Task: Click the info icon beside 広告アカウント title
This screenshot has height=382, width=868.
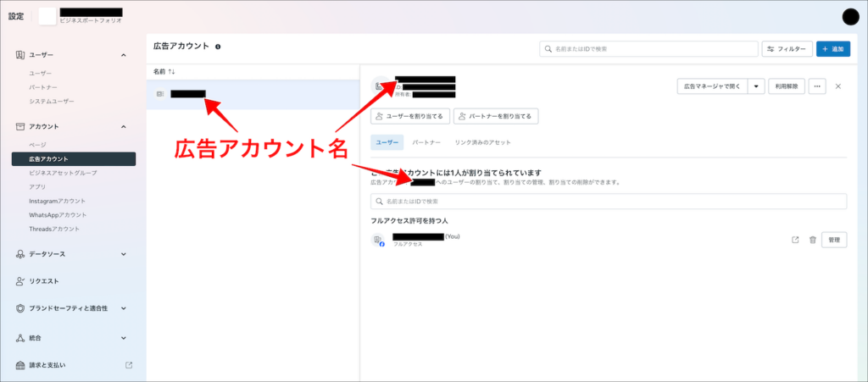Action: [218, 47]
